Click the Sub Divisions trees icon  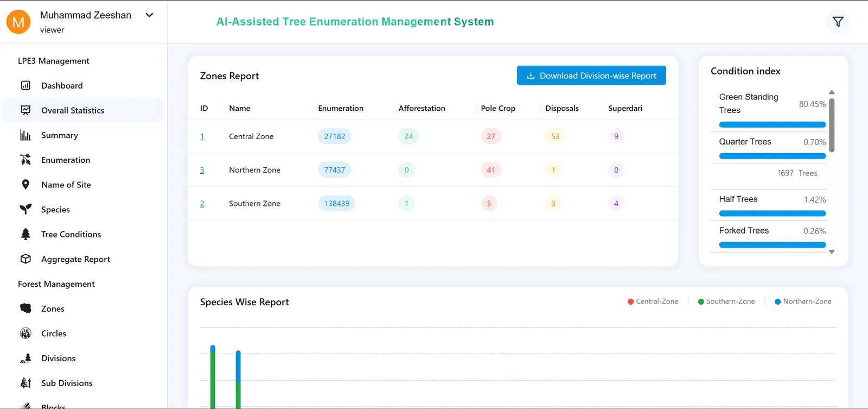(x=25, y=383)
